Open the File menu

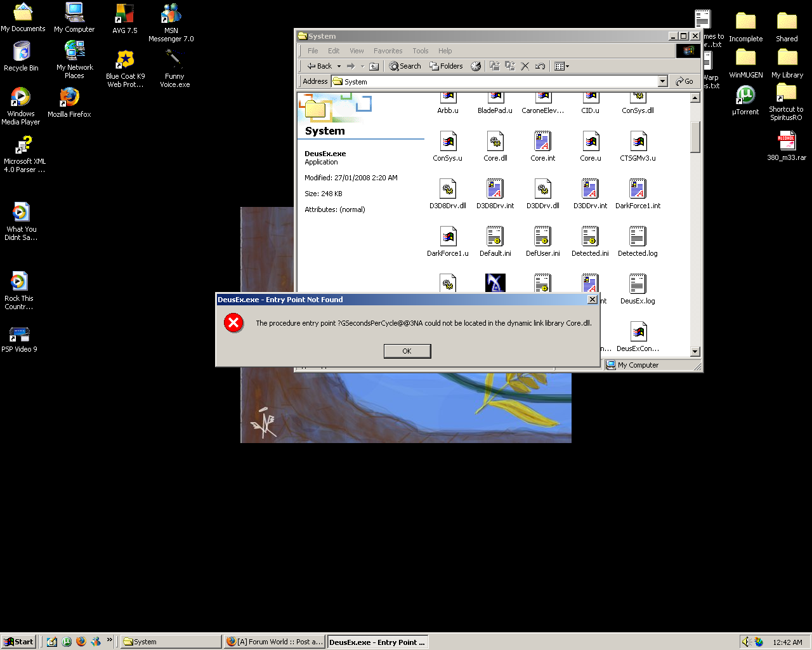pyautogui.click(x=313, y=51)
